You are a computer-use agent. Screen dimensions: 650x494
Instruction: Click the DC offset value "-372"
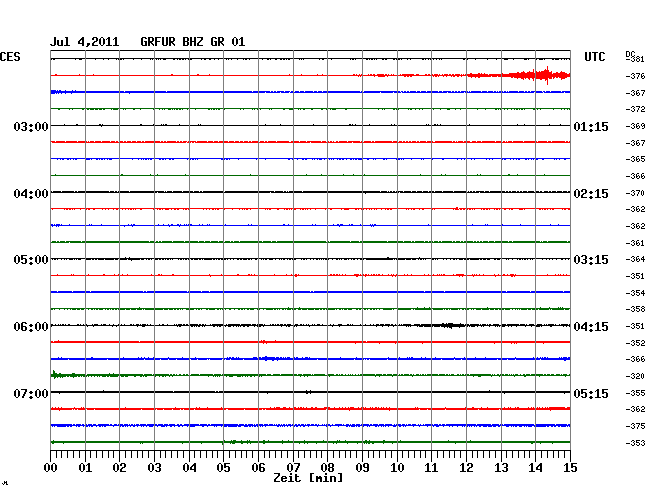[636, 109]
